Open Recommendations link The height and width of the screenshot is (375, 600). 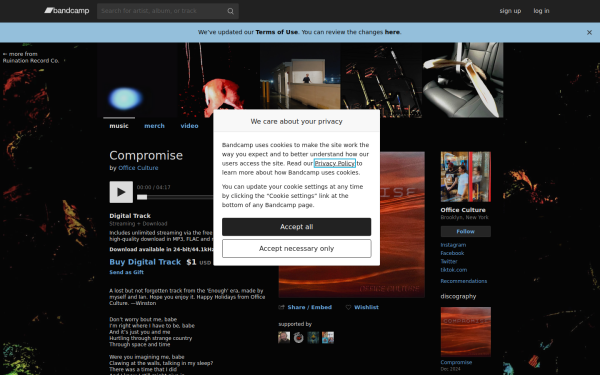point(464,281)
